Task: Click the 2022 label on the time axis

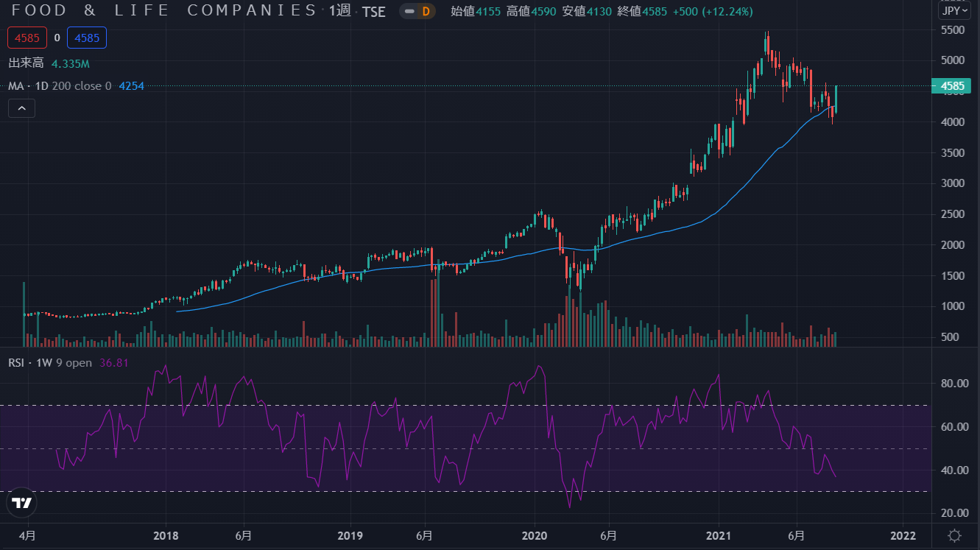Action: click(x=903, y=535)
